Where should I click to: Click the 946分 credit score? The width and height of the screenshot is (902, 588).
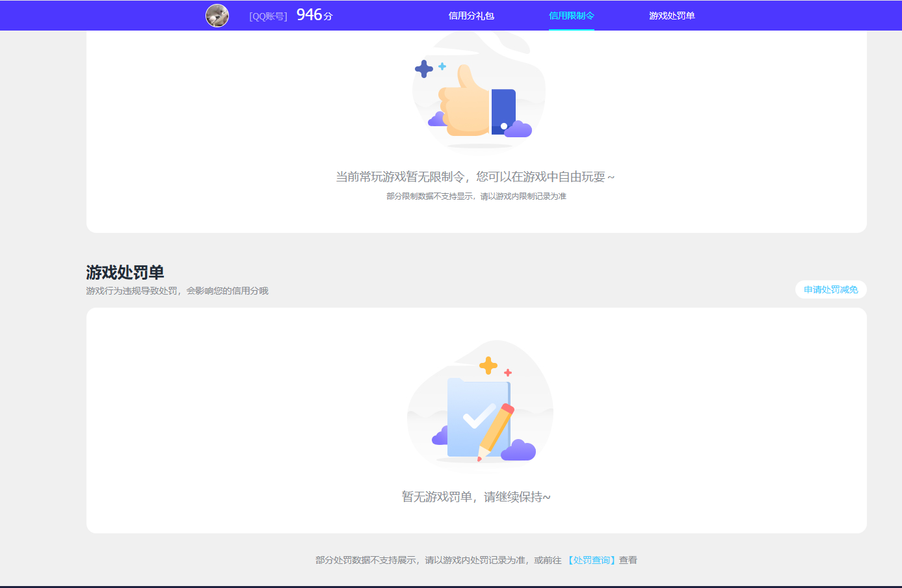coord(315,15)
